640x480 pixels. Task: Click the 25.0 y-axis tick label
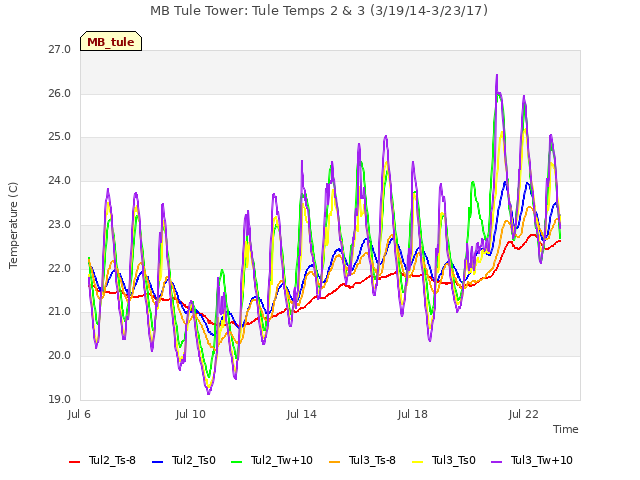click(x=60, y=137)
